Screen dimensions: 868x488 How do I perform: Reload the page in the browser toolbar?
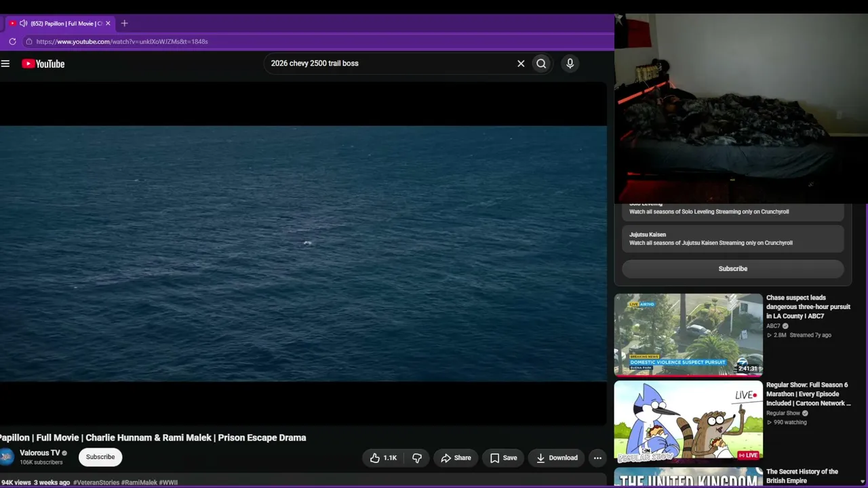12,41
